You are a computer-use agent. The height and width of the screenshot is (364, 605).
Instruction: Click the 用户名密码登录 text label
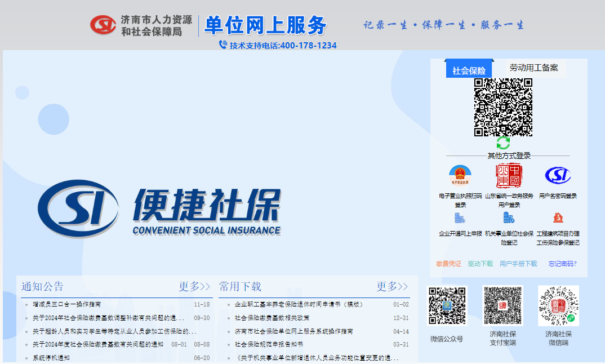click(x=558, y=196)
